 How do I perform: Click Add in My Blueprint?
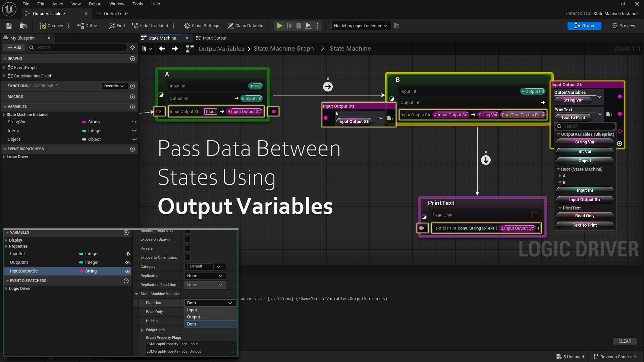click(14, 48)
